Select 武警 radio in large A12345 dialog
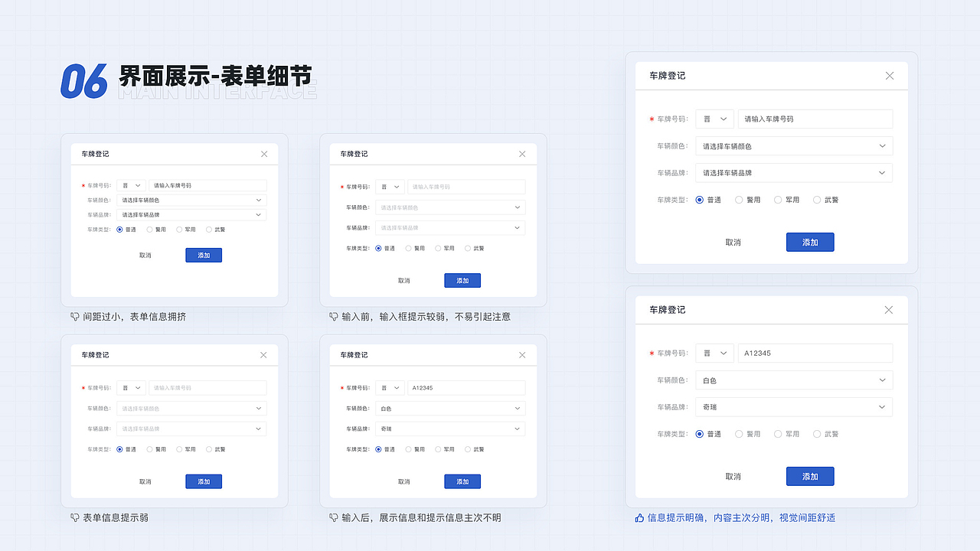980x551 pixels. pos(817,434)
